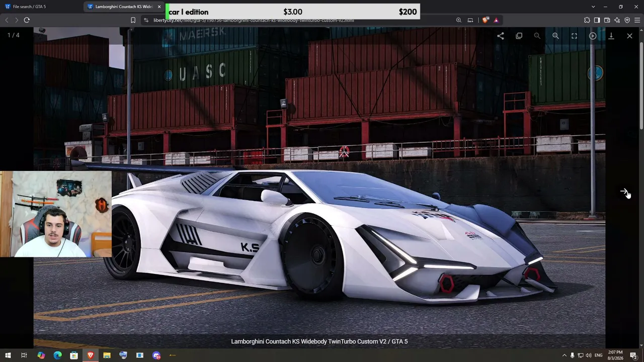Click the caption Lamborghini Countach KS Widebody TwinTurbo
644x362 pixels.
click(x=319, y=341)
